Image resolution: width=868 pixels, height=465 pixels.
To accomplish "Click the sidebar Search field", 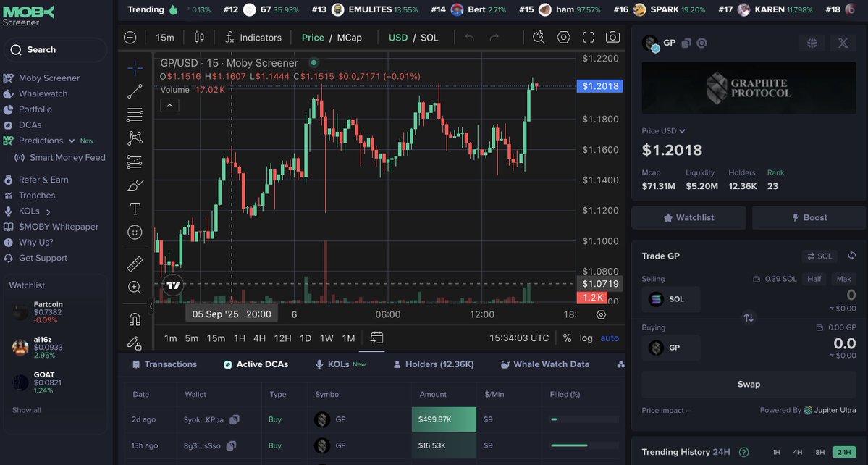I will tap(55, 50).
